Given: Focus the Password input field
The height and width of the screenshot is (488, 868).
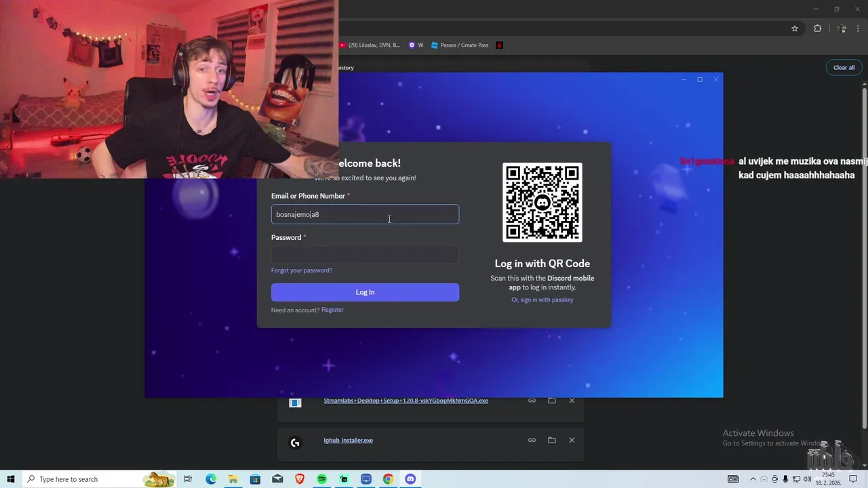Looking at the screenshot, I should 365,255.
